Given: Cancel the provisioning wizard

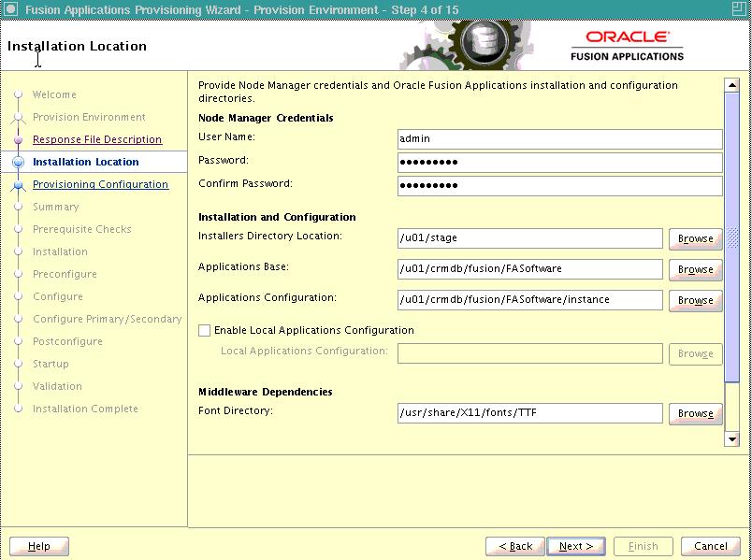Looking at the screenshot, I should [x=710, y=546].
